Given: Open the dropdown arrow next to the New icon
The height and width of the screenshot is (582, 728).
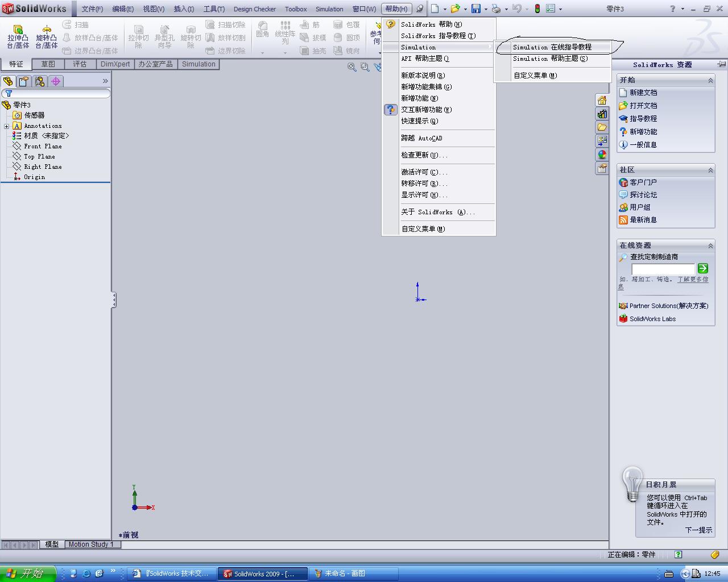Looking at the screenshot, I should point(444,9).
